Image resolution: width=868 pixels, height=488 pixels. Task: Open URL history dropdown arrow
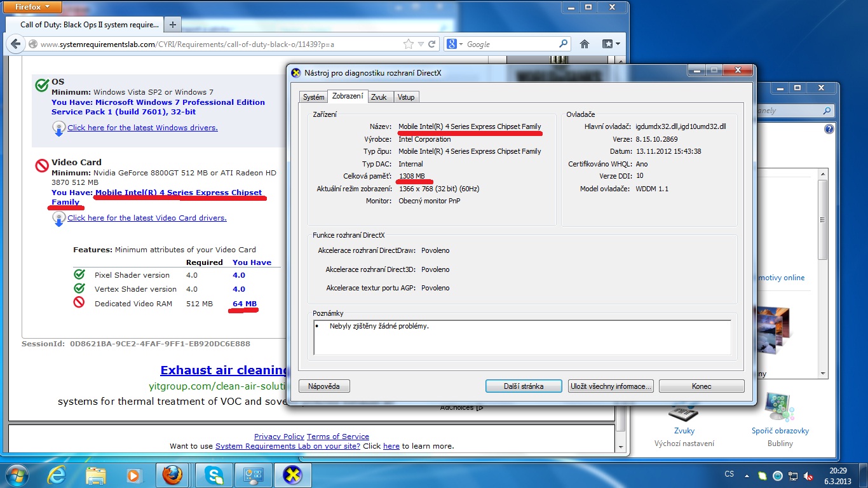pyautogui.click(x=420, y=44)
